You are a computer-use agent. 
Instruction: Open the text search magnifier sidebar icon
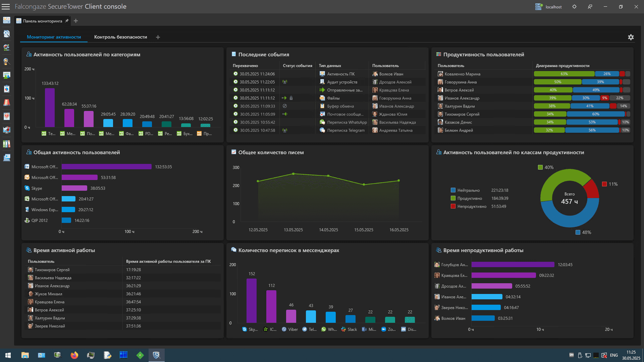(x=6, y=34)
